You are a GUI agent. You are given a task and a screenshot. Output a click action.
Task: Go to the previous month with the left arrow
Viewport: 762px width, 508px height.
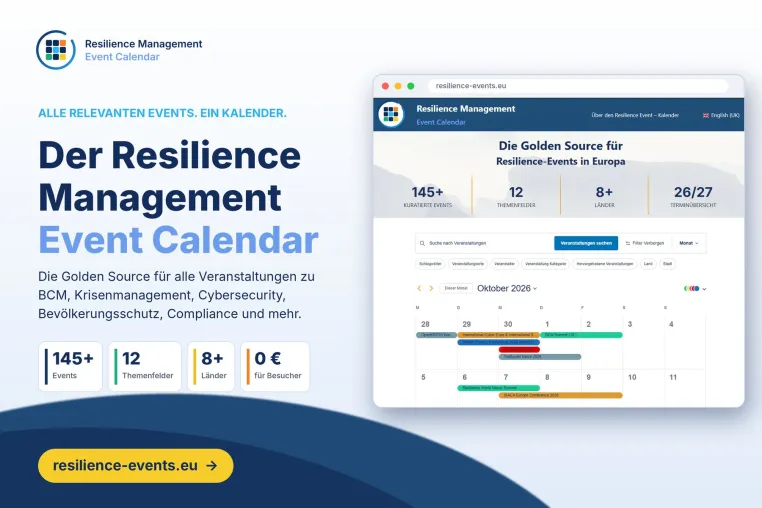(x=419, y=288)
